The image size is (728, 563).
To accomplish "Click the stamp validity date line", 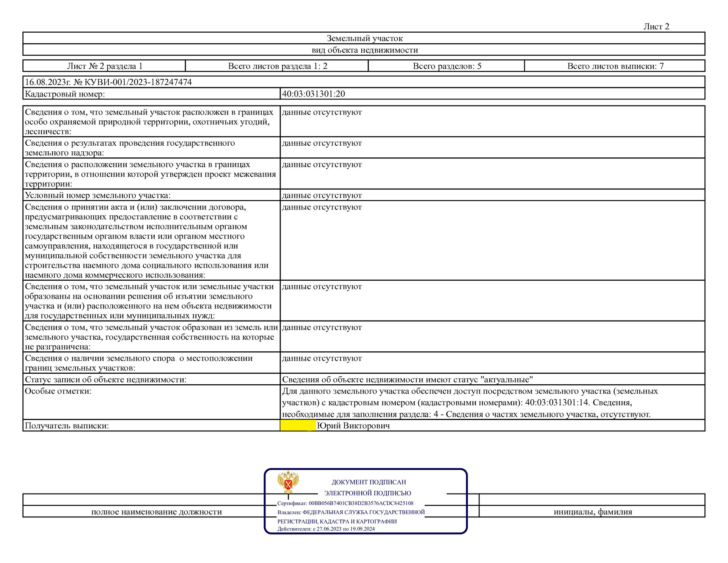I will click(x=326, y=529).
